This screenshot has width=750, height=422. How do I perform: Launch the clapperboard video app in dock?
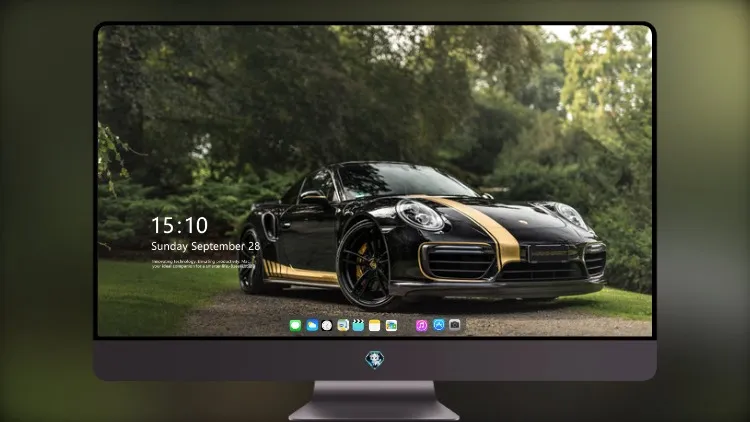(x=358, y=325)
